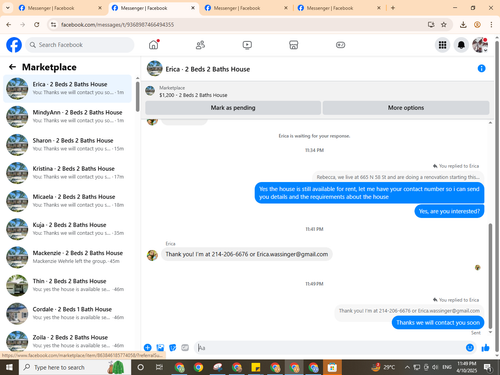This screenshot has height=375, width=500.
Task: Choose a sticker icon in composer
Action: coord(173,348)
